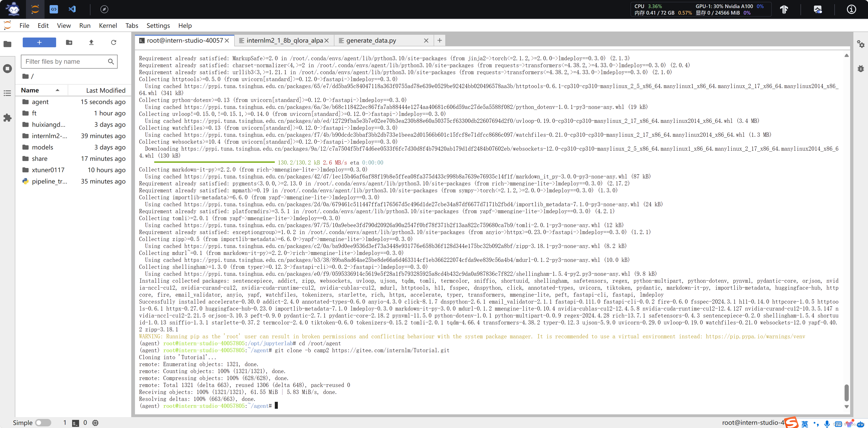Open the Kernel menu
868x428 pixels.
coord(108,25)
